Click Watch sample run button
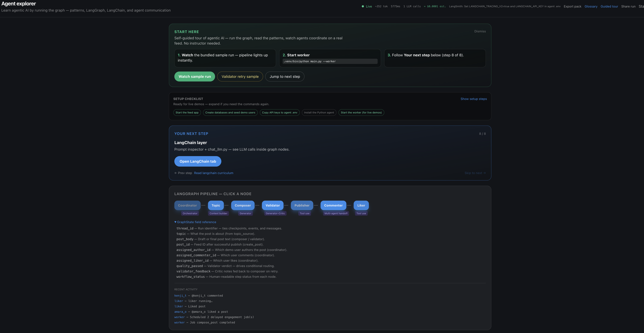 pos(195,76)
